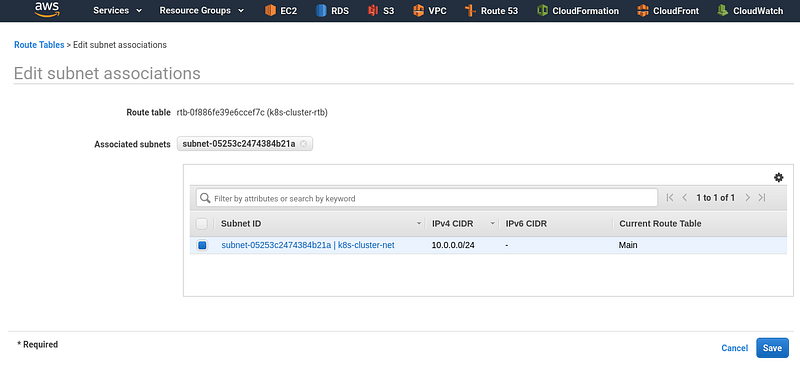Expand the Services dropdown menu
This screenshot has width=800, height=366.
[117, 11]
